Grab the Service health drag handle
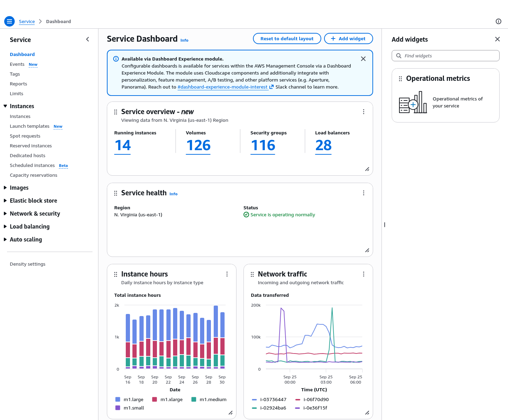Screen dimensions: 508x420 (116, 193)
